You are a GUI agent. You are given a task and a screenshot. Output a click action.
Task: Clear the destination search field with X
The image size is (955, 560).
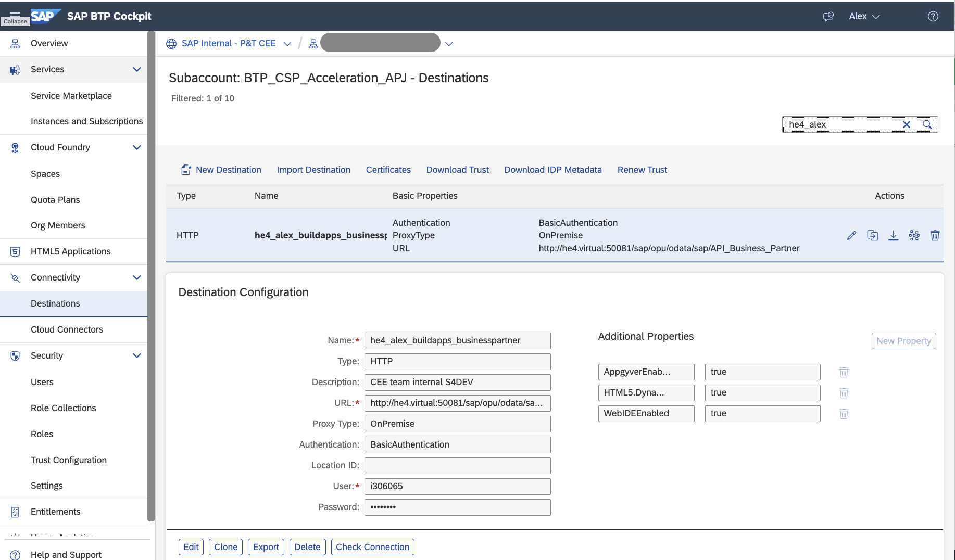tap(907, 124)
